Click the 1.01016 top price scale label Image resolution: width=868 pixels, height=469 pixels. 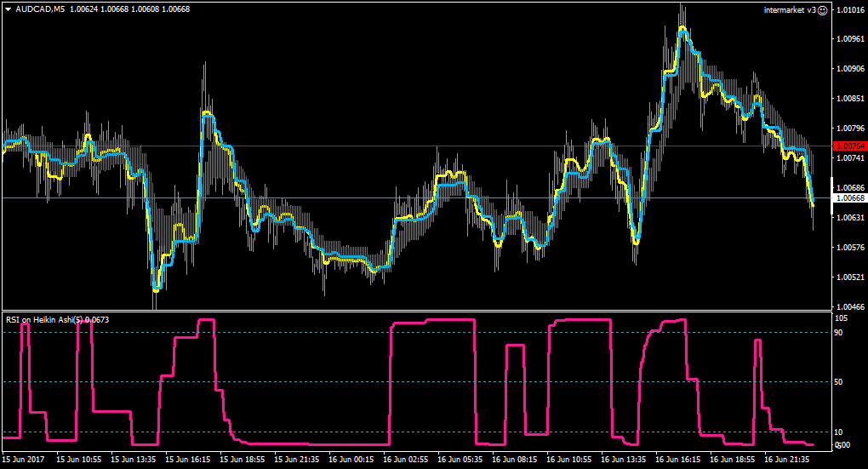850,9
